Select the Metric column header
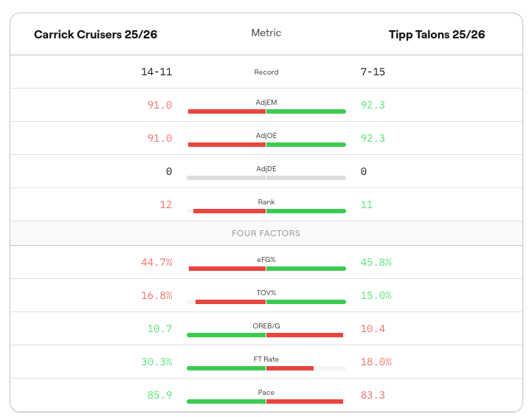 266,33
